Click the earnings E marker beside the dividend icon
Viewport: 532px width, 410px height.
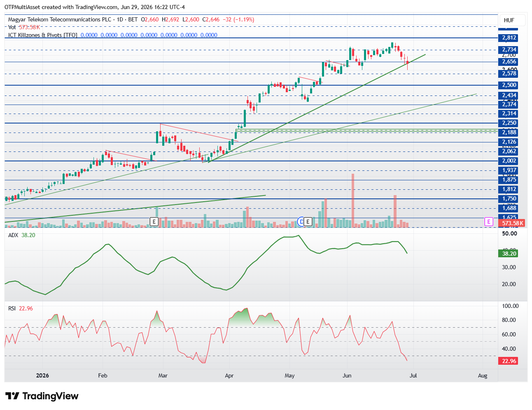(308, 222)
